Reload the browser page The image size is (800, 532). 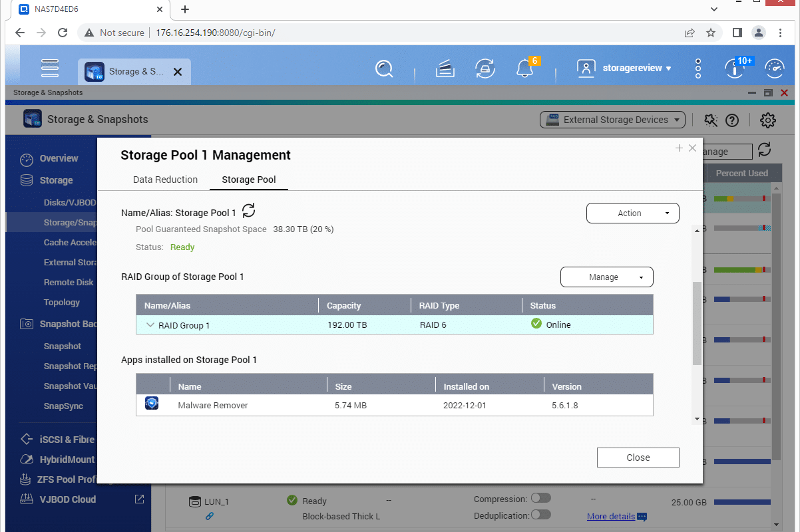[x=63, y=33]
